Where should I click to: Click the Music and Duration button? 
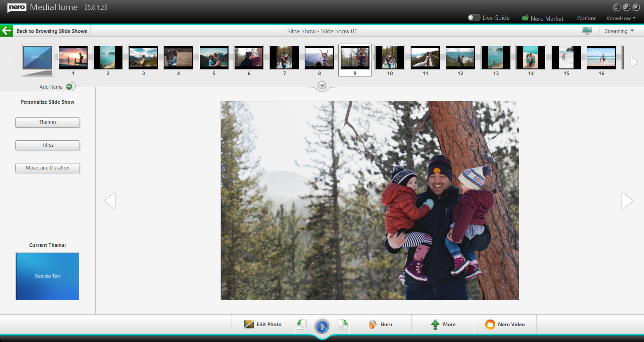(48, 168)
